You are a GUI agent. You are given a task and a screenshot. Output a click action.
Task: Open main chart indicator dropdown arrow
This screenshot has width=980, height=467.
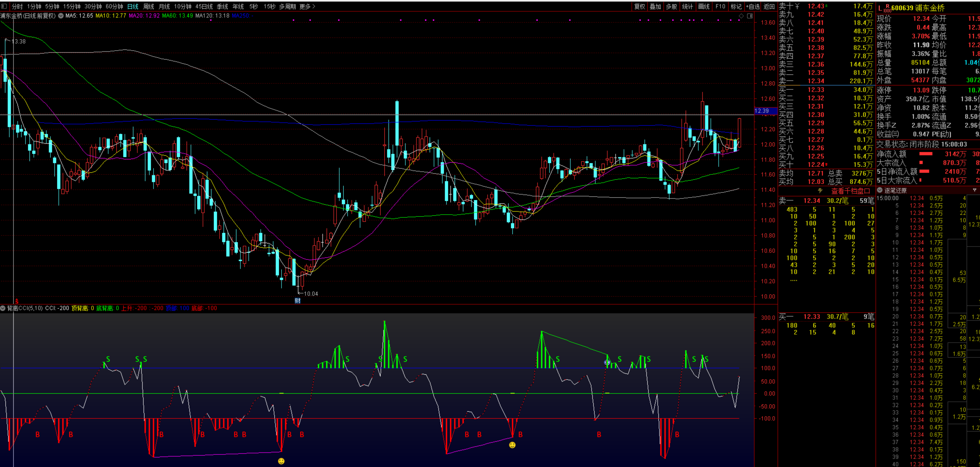pos(61,16)
